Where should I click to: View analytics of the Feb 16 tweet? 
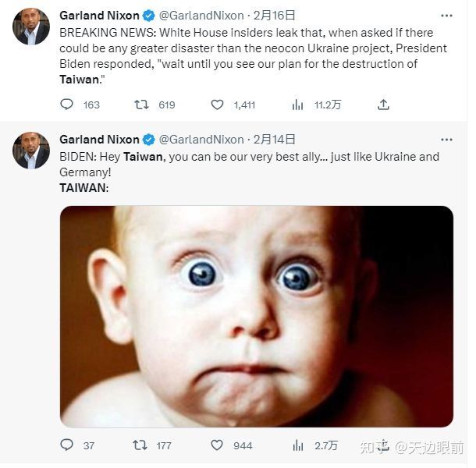click(x=297, y=105)
